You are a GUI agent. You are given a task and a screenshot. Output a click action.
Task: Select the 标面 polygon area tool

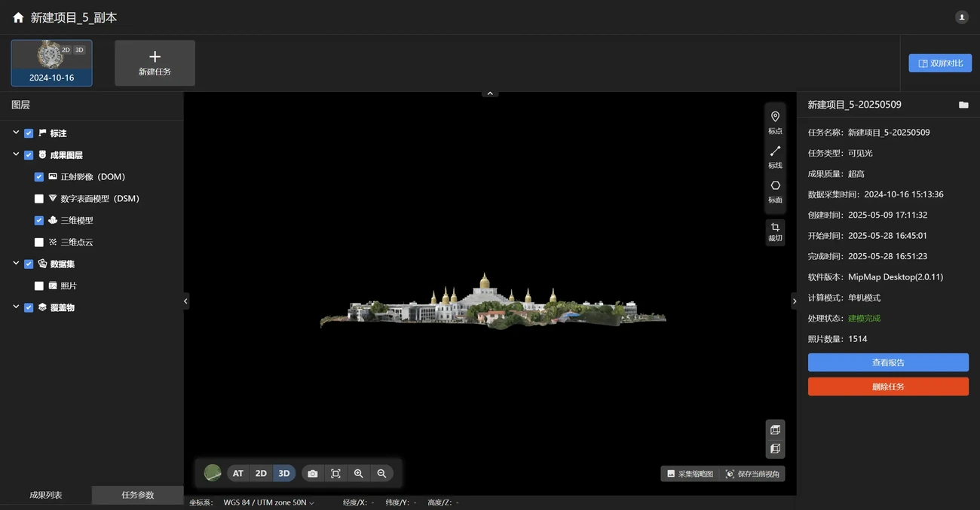(775, 191)
